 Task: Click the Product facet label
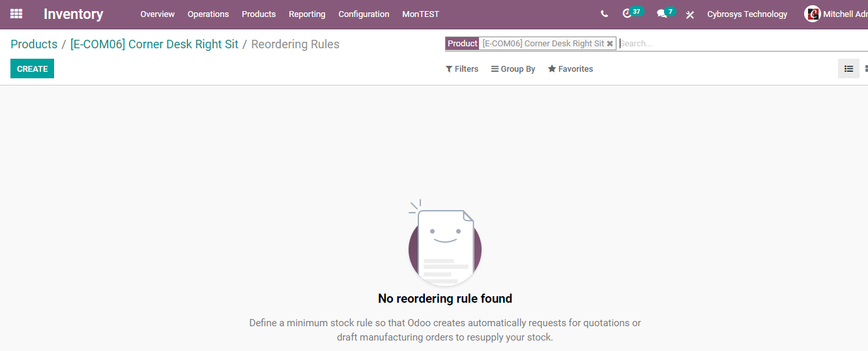tap(463, 43)
